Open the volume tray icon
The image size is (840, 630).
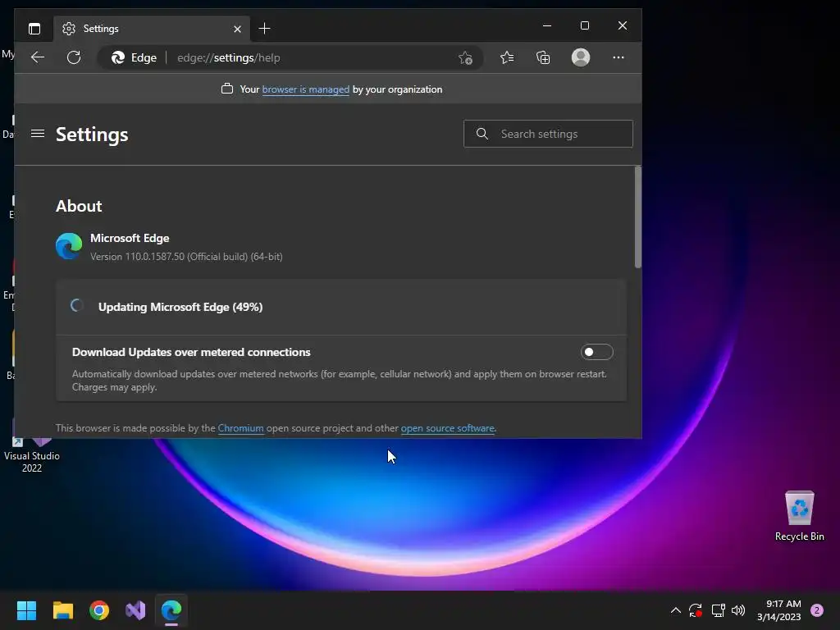click(x=738, y=610)
